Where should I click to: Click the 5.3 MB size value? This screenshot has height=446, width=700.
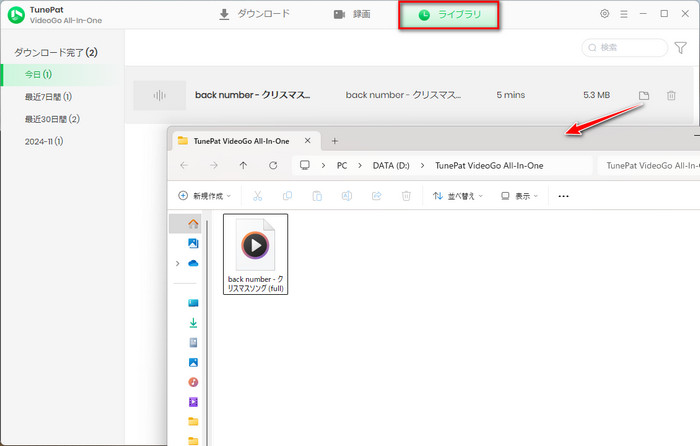coord(596,95)
